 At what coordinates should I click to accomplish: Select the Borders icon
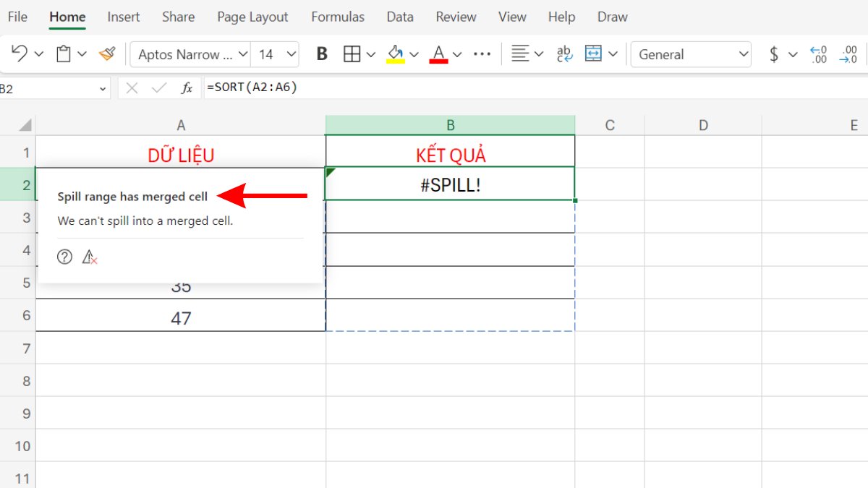point(352,54)
